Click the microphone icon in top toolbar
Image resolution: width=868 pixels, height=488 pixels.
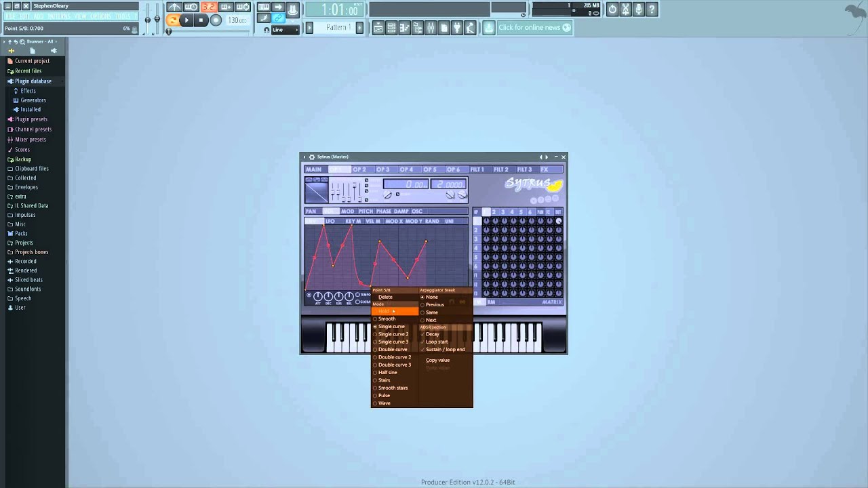coord(639,9)
